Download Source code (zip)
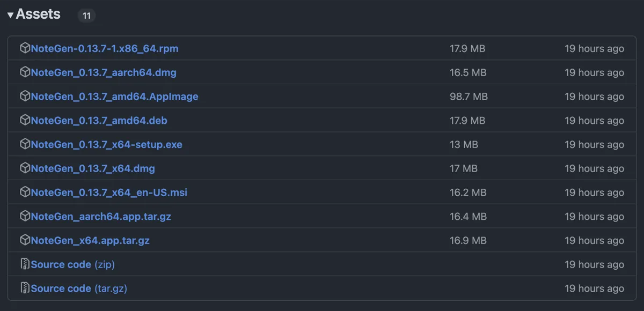 pyautogui.click(x=73, y=264)
